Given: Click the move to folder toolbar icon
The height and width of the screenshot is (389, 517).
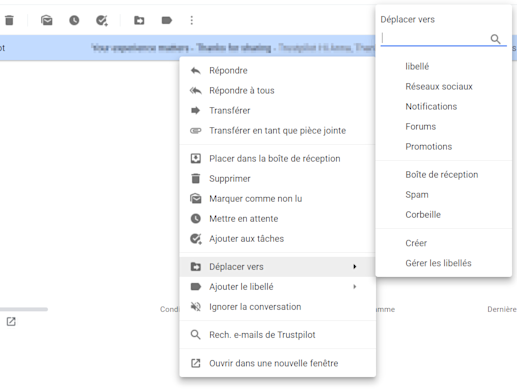Looking at the screenshot, I should (x=139, y=20).
